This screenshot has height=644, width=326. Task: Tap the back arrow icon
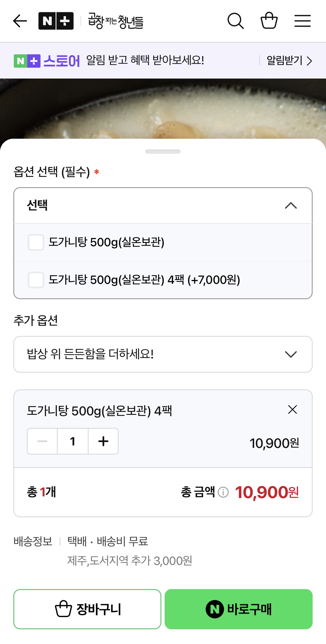point(20,21)
